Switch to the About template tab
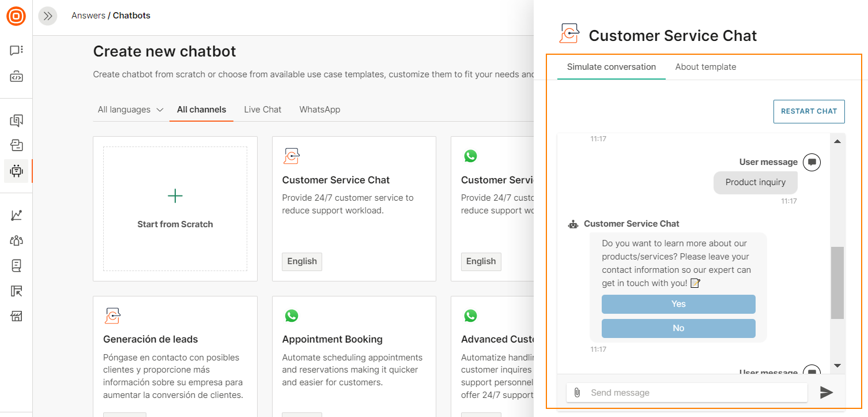The width and height of the screenshot is (868, 417). [x=705, y=67]
